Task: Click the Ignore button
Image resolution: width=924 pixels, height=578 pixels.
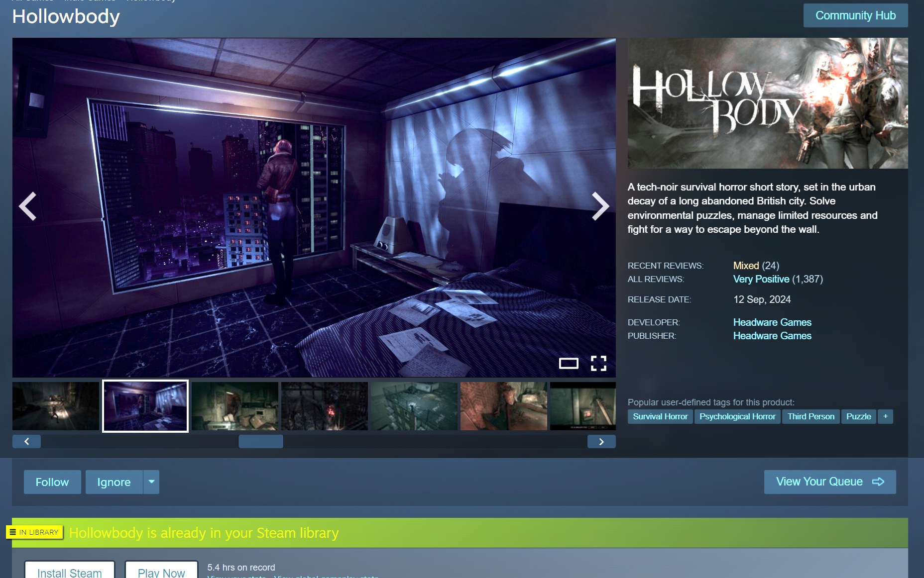Action: click(x=114, y=482)
